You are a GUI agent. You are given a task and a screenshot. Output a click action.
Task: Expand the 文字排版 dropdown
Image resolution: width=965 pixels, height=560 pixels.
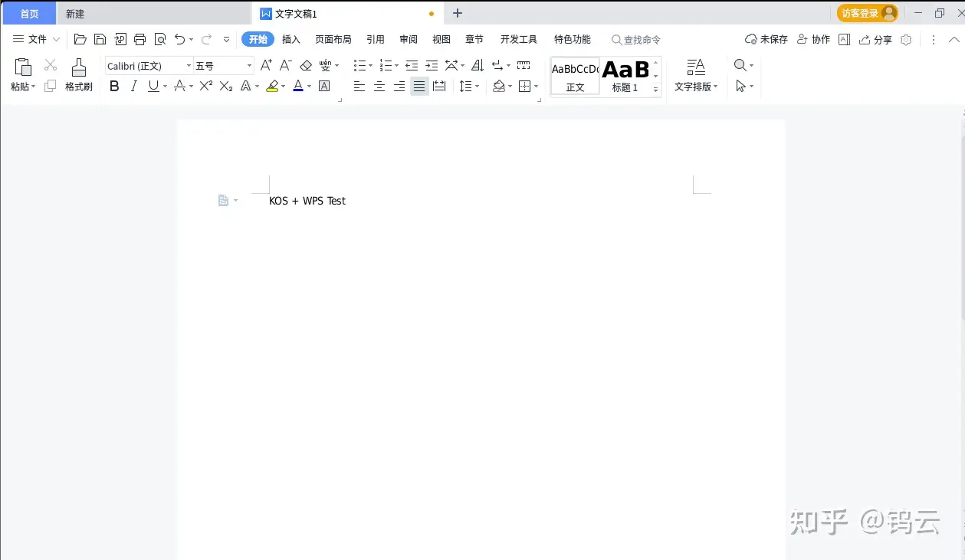pyautogui.click(x=696, y=86)
